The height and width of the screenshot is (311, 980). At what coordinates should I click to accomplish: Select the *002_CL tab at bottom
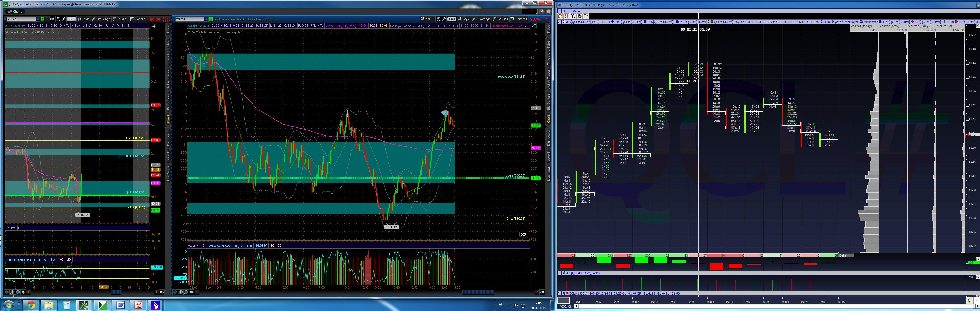(565, 306)
